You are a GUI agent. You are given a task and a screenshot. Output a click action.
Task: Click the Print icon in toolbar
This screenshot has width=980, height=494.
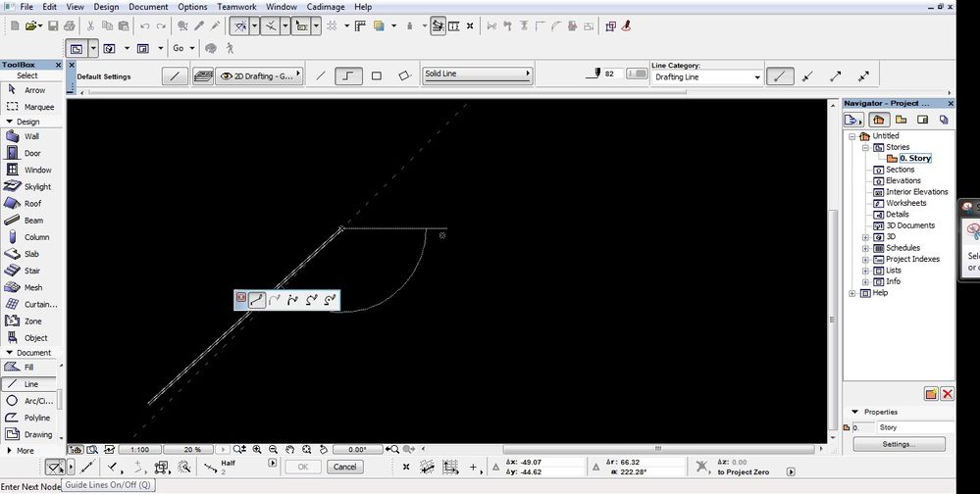point(70,26)
